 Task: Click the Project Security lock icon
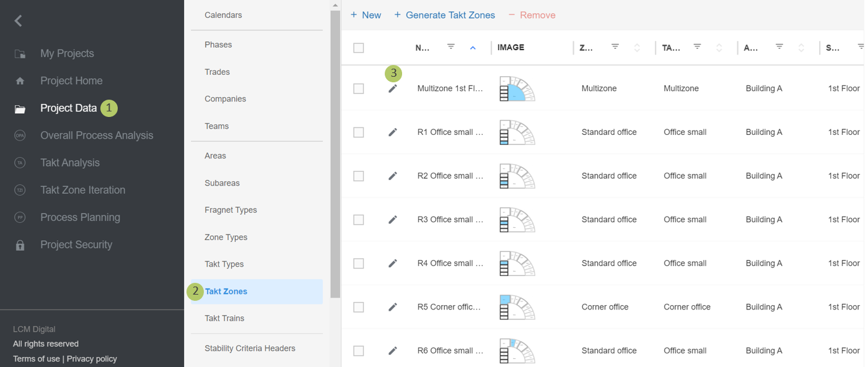click(x=20, y=245)
